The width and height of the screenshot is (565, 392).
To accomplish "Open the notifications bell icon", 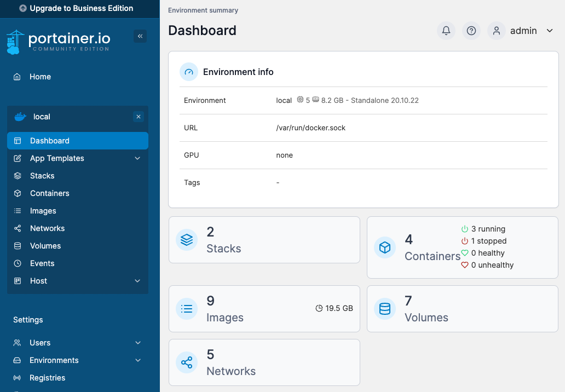I will [446, 31].
